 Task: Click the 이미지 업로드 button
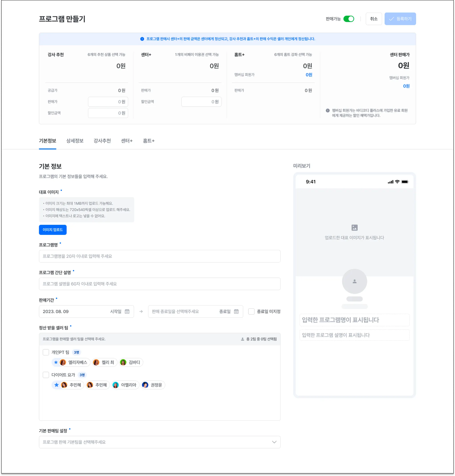point(53,230)
